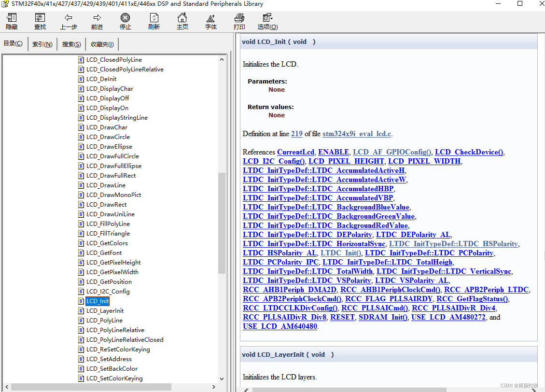This screenshot has height=392, width=545.
Task: Follow the LCD_PIXEL_HEIGHT reference link
Action: 347,161
